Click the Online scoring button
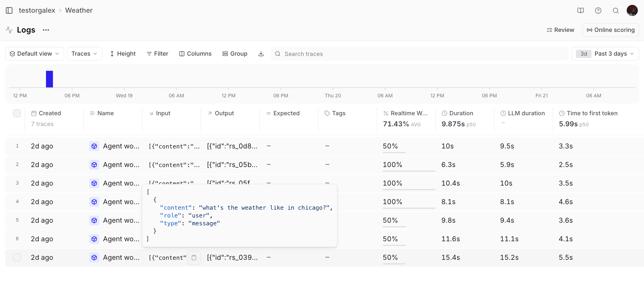 click(610, 30)
